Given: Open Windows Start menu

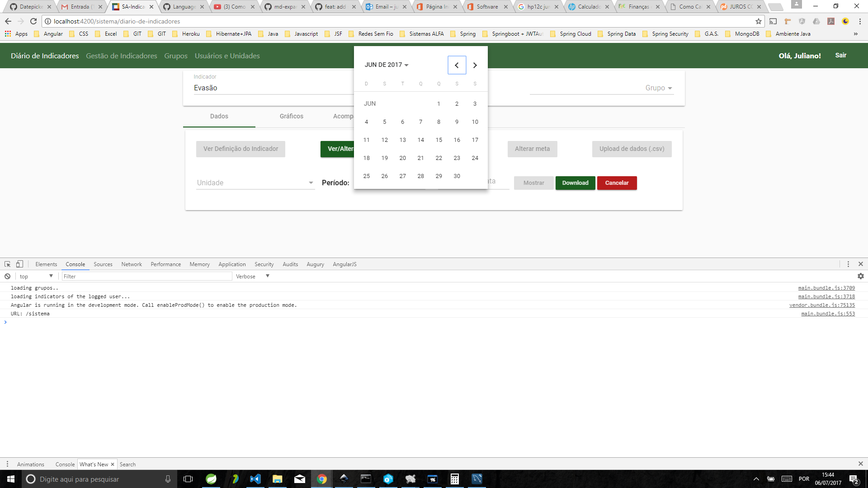Looking at the screenshot, I should [11, 479].
